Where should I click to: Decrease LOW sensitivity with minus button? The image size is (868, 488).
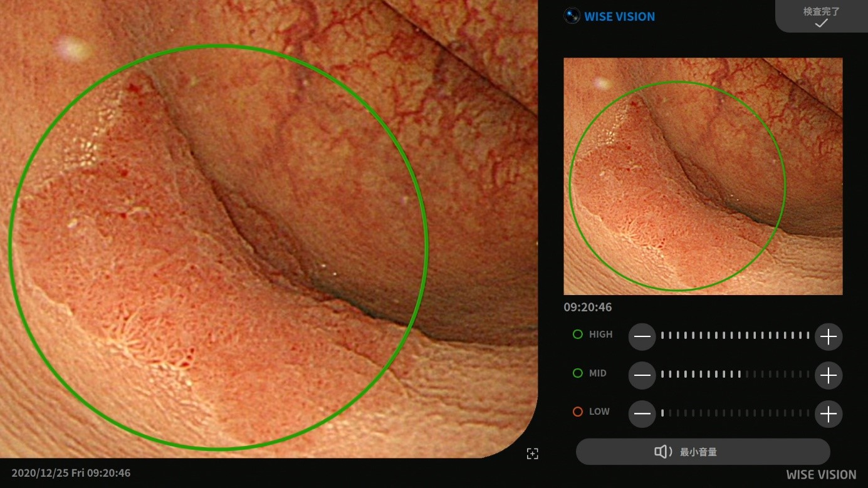pyautogui.click(x=642, y=413)
